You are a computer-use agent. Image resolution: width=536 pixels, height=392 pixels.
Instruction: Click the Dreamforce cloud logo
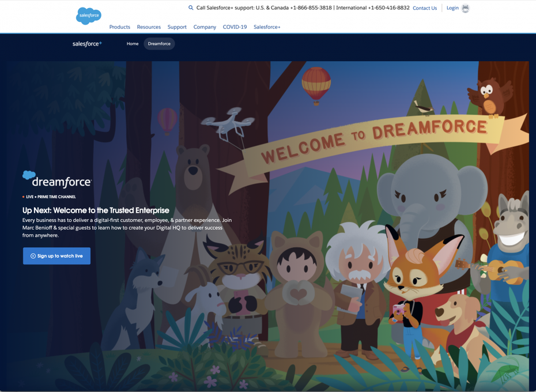57,180
